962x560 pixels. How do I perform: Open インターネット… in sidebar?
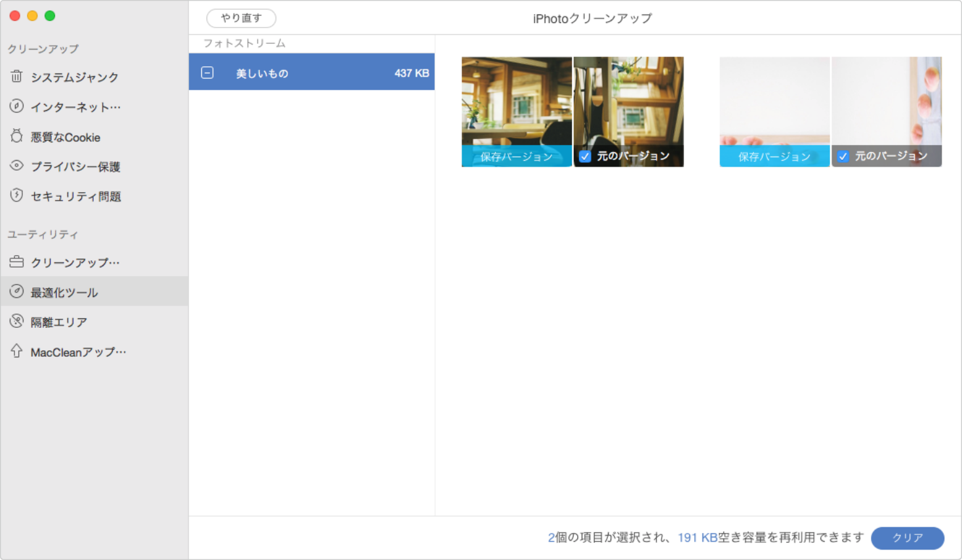[94, 106]
